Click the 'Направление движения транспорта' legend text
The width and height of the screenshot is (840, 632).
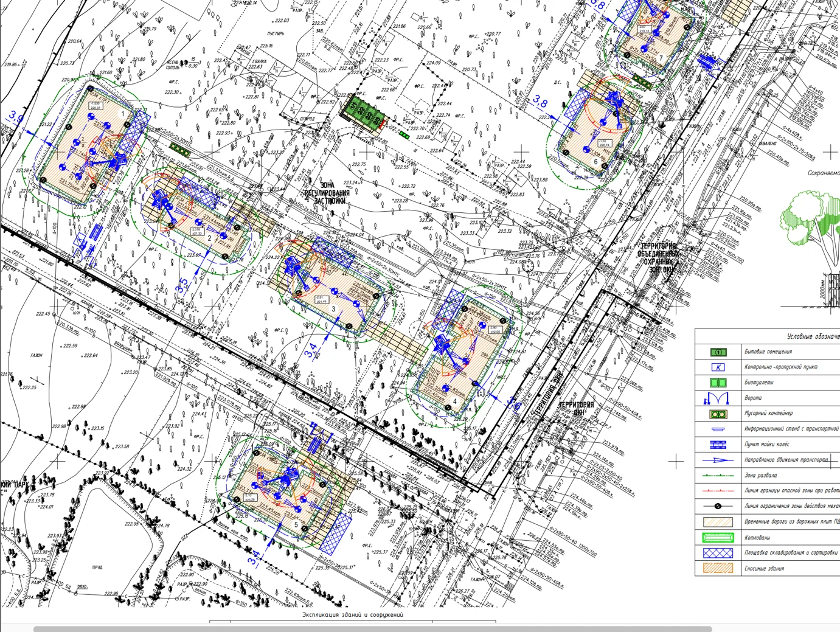point(786,460)
